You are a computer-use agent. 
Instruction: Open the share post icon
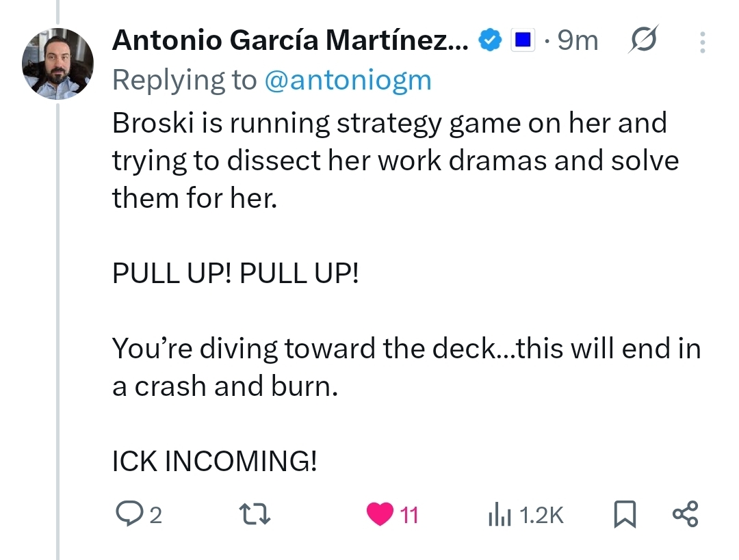[685, 514]
